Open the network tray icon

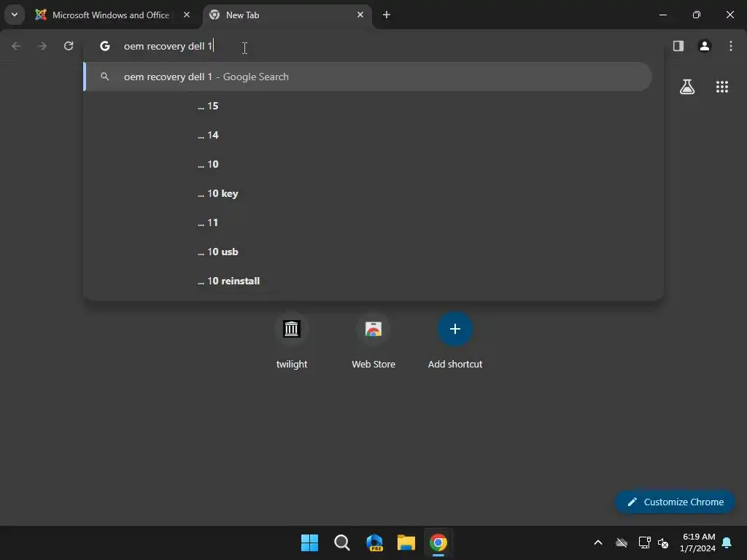coord(645,542)
